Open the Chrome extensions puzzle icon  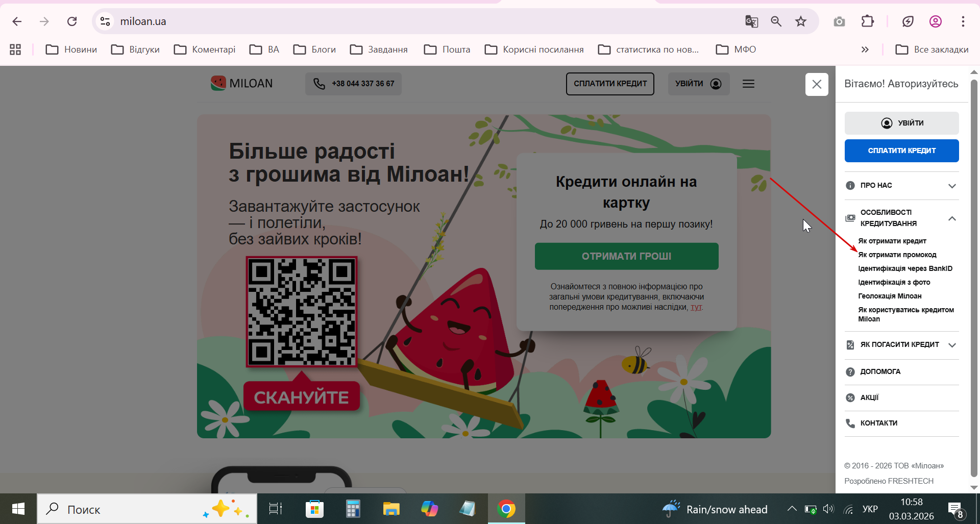pyautogui.click(x=867, y=21)
